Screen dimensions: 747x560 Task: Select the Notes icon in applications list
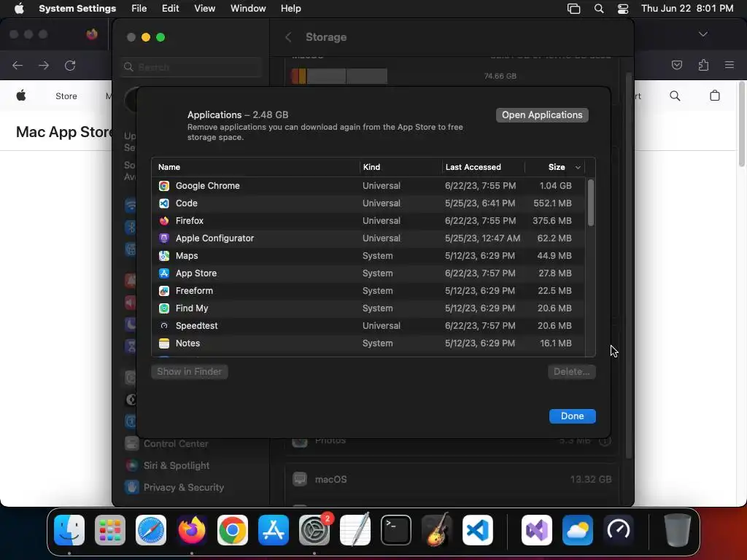click(x=164, y=343)
